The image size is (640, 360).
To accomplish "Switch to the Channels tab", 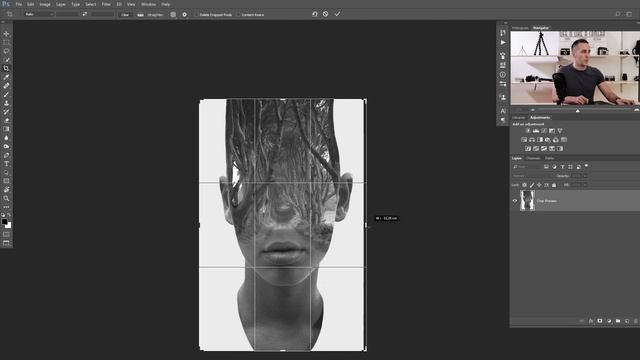I will [533, 158].
